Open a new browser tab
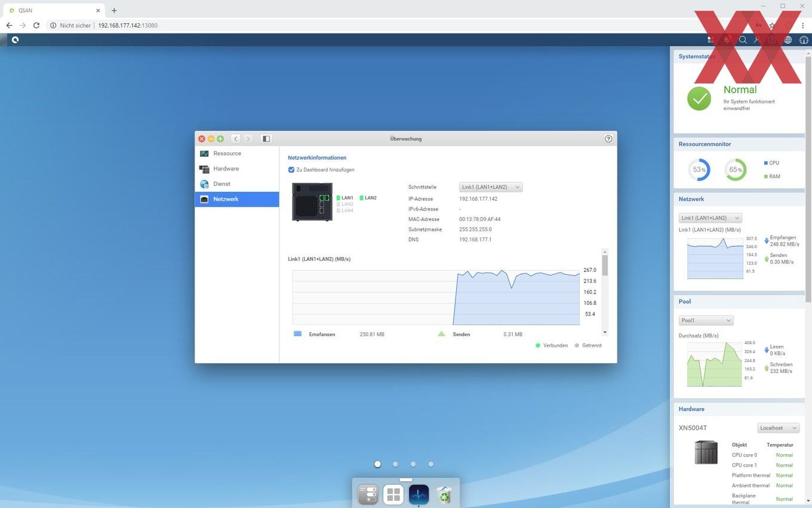This screenshot has width=812, height=508. tap(114, 10)
